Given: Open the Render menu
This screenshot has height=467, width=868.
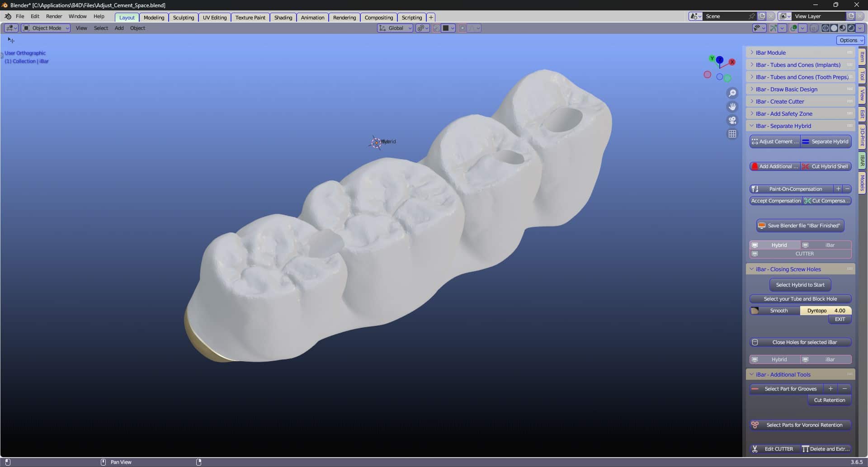Looking at the screenshot, I should [54, 16].
